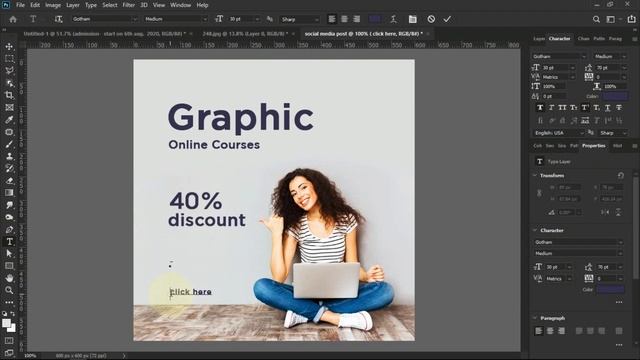The height and width of the screenshot is (360, 640).
Task: Commit current text edits with checkmark
Action: coord(447,19)
